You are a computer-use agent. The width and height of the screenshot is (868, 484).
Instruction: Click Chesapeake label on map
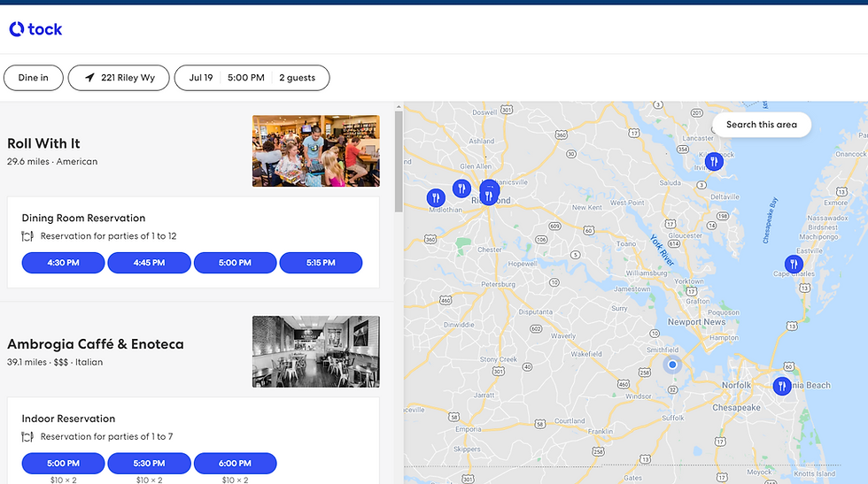[736, 408]
